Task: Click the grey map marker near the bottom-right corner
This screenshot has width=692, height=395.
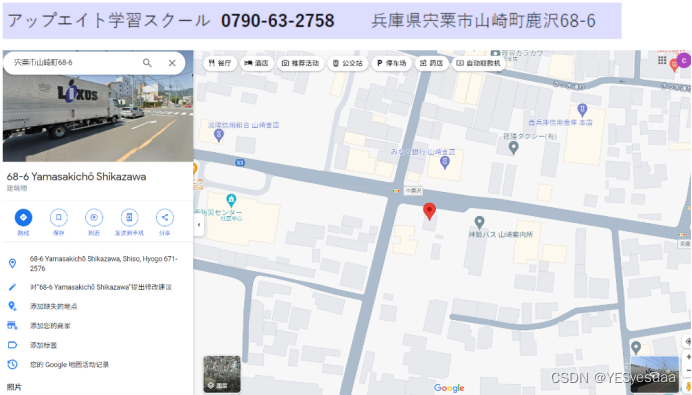Action: click(636, 348)
